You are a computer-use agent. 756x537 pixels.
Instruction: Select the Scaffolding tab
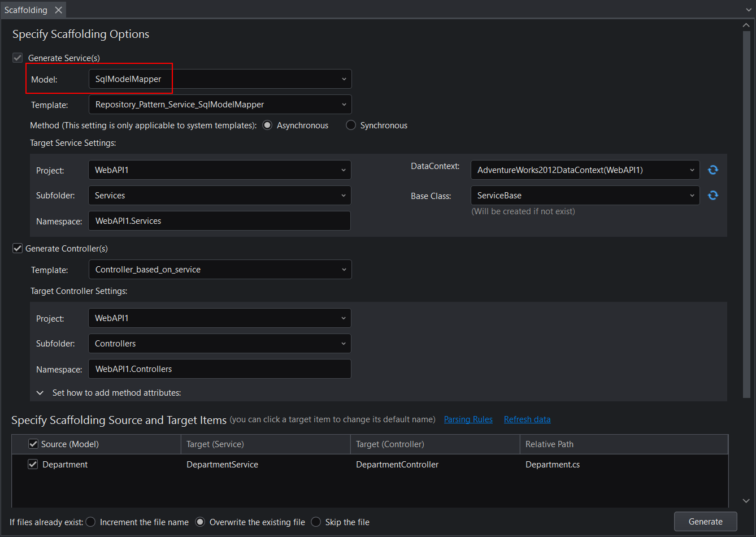[x=25, y=10]
